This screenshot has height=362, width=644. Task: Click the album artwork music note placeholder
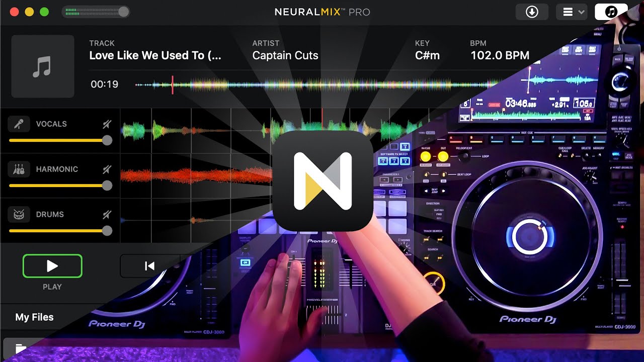(42, 66)
